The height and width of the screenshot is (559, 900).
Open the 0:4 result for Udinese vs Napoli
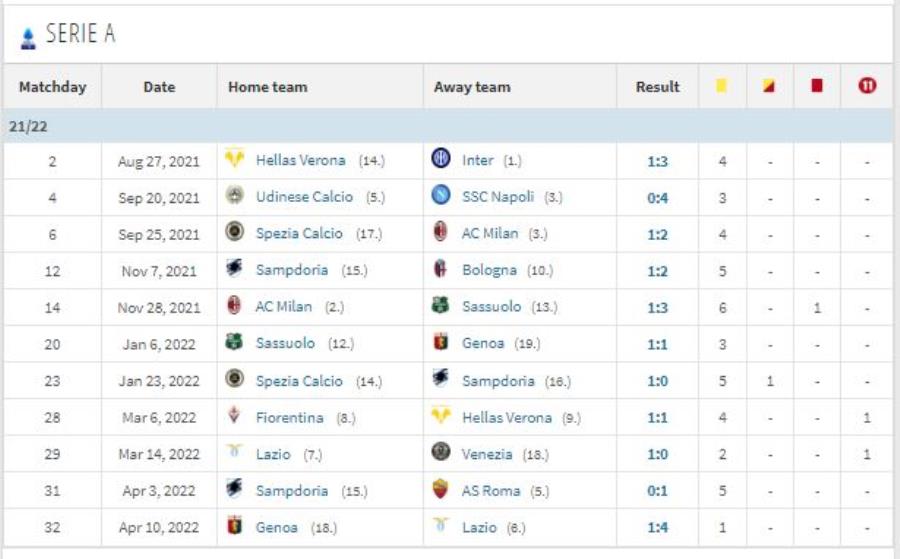coord(657,198)
